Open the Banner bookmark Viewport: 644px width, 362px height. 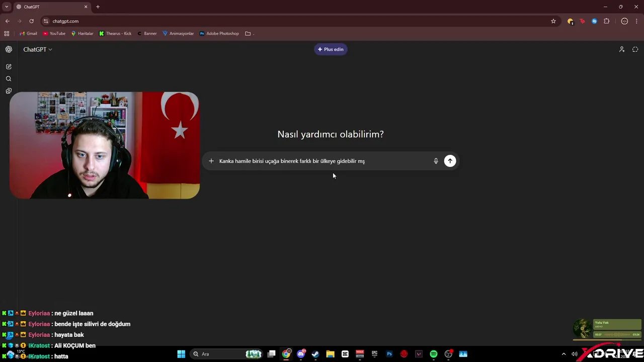(147, 34)
